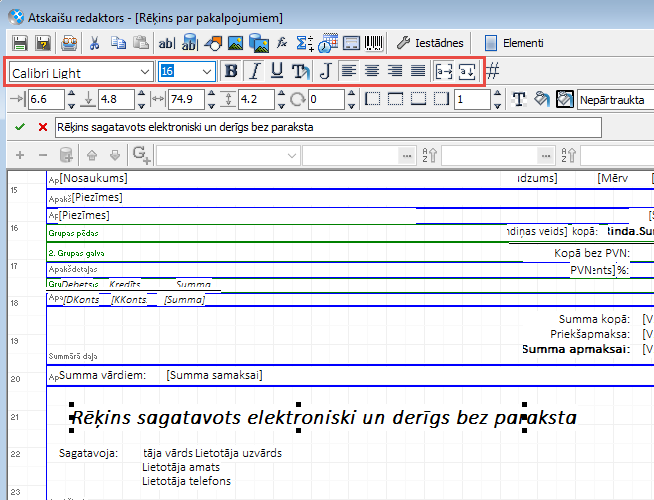Click the scissors cut icon
This screenshot has width=654, height=500.
click(x=94, y=43)
